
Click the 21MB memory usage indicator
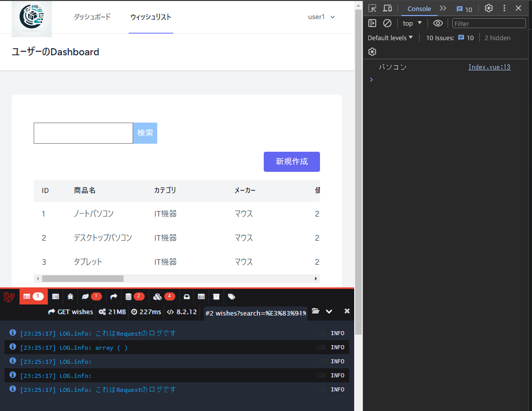[113, 312]
